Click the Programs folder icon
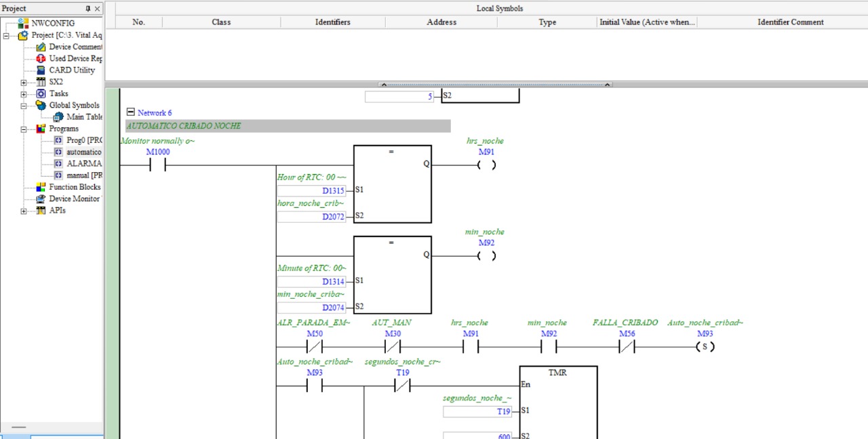This screenshot has height=439, width=868. [41, 129]
